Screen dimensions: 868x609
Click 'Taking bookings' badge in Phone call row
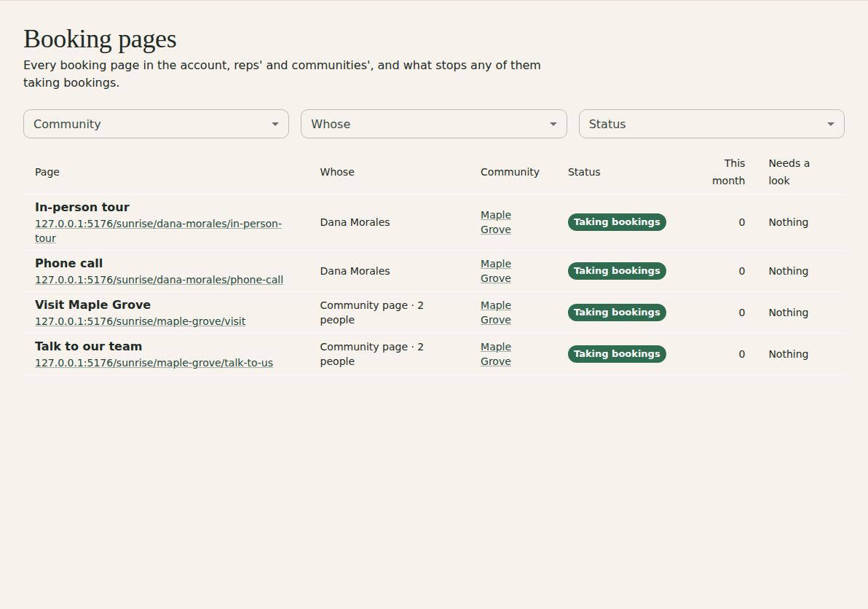[617, 271]
